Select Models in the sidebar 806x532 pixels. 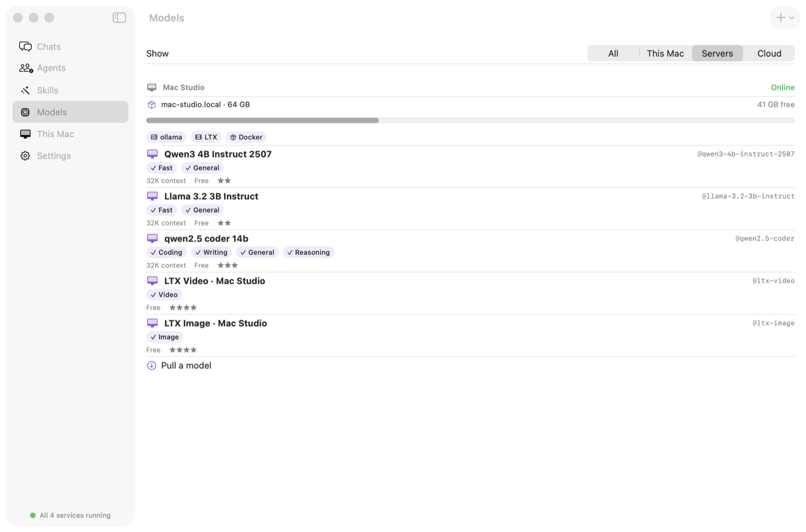coord(71,112)
